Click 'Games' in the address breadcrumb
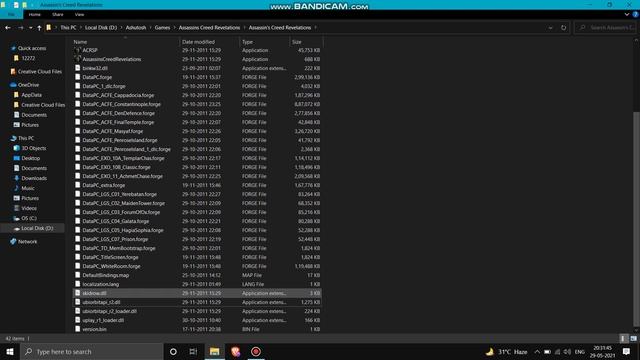The width and height of the screenshot is (640, 360). [x=162, y=28]
